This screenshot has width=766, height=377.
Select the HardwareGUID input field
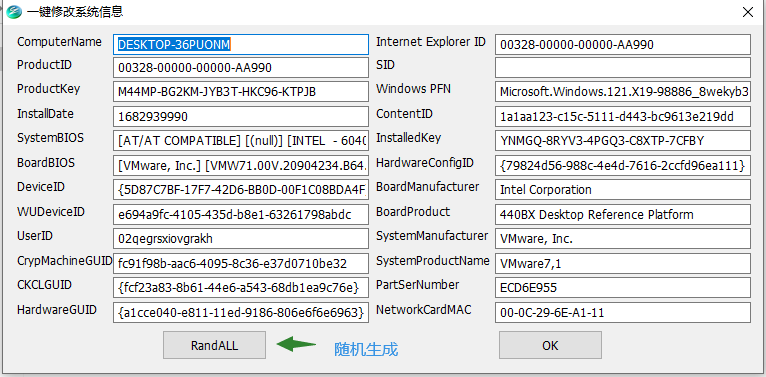[241, 313]
